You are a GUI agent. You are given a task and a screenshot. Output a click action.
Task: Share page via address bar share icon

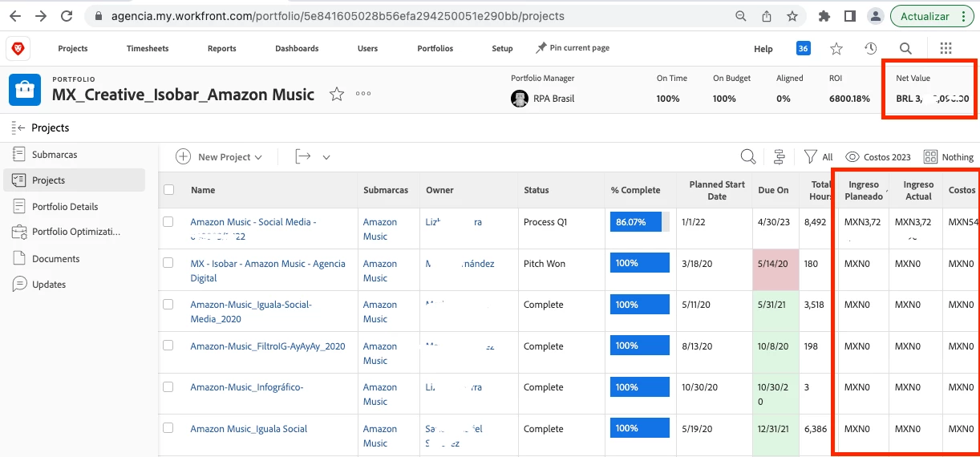click(767, 16)
